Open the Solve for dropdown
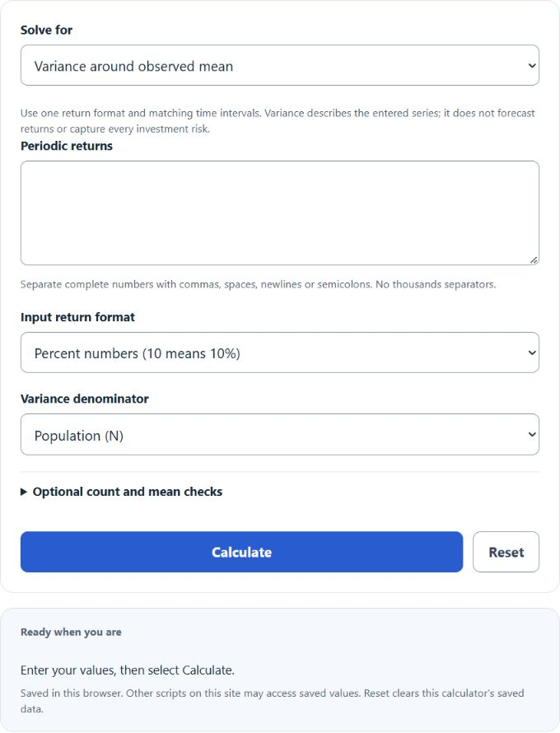This screenshot has height=733, width=560. [x=279, y=65]
